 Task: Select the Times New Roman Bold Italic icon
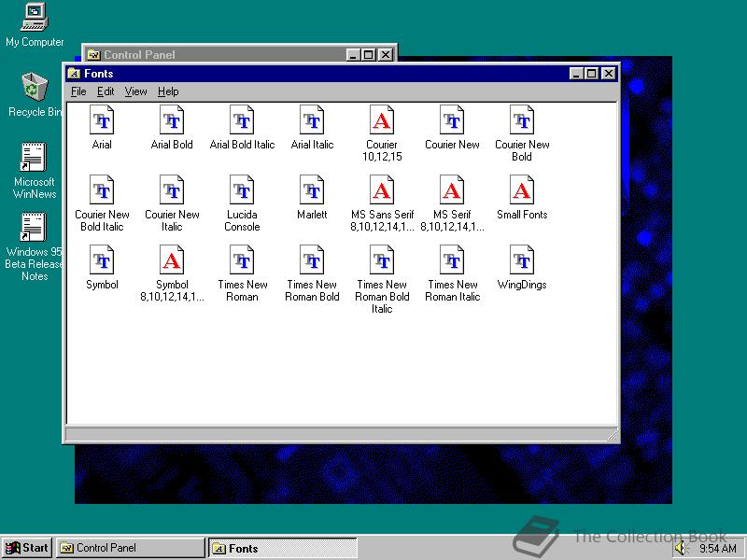click(382, 260)
